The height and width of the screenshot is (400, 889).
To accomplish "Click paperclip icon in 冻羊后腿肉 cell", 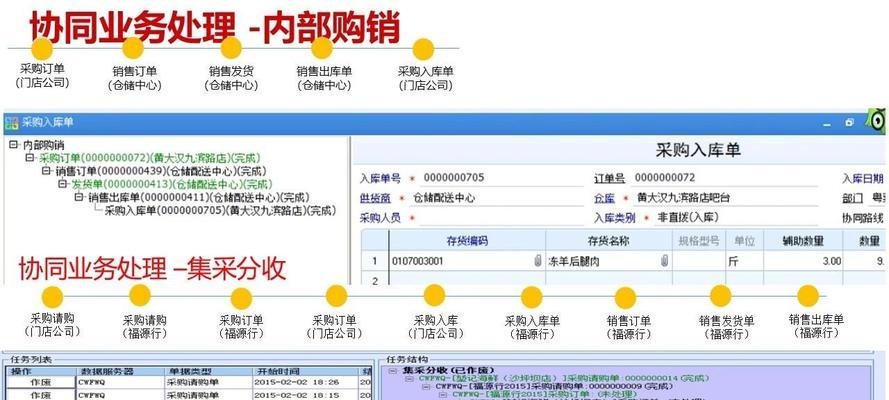I will coord(664,261).
